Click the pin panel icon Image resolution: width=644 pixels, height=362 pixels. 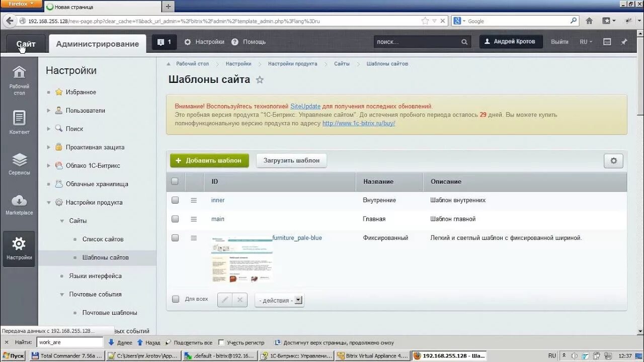[x=624, y=42]
